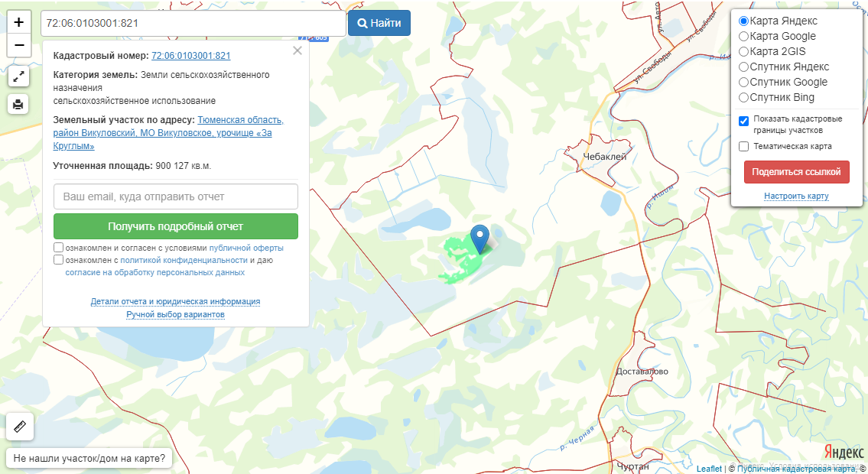The height and width of the screenshot is (474, 868).
Task: Open Настроить карту link
Action: (x=796, y=196)
